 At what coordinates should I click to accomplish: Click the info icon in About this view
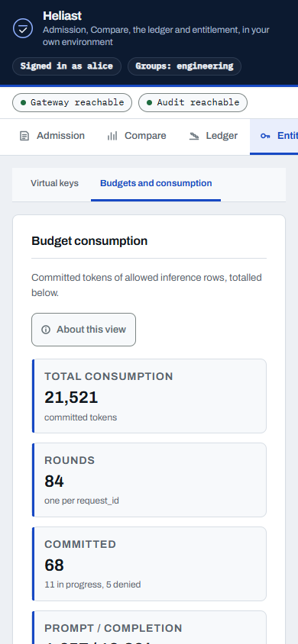pos(46,330)
